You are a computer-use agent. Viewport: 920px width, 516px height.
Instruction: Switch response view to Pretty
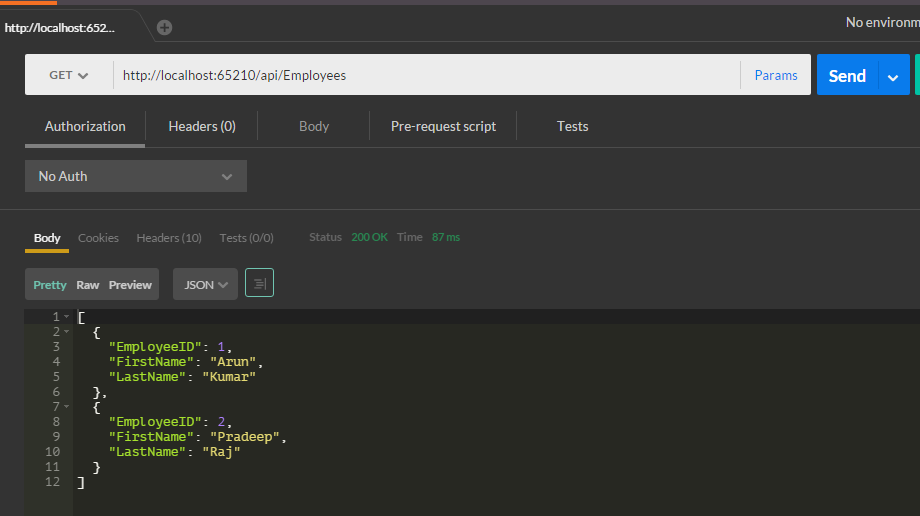pos(50,285)
